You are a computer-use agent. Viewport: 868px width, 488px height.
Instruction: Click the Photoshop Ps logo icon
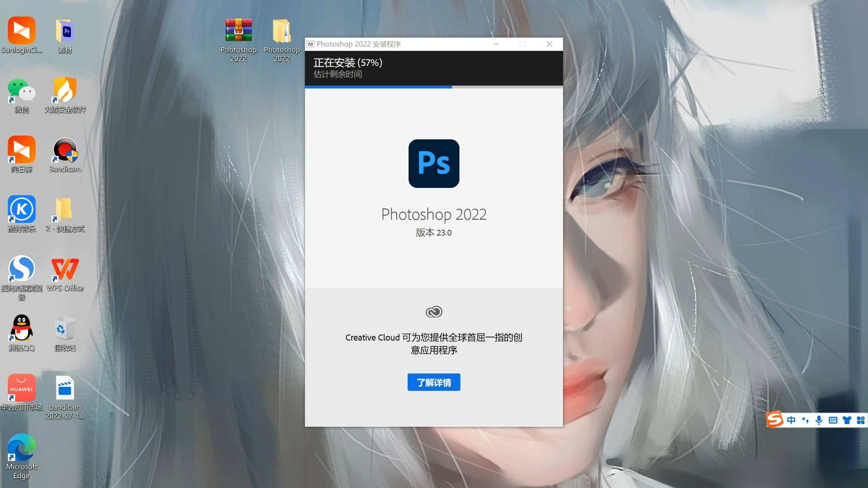(x=434, y=163)
